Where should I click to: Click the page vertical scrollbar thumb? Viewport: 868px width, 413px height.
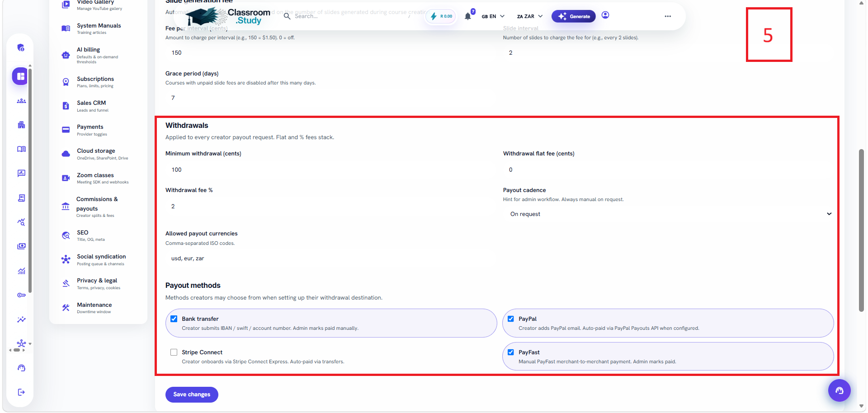pos(862,230)
